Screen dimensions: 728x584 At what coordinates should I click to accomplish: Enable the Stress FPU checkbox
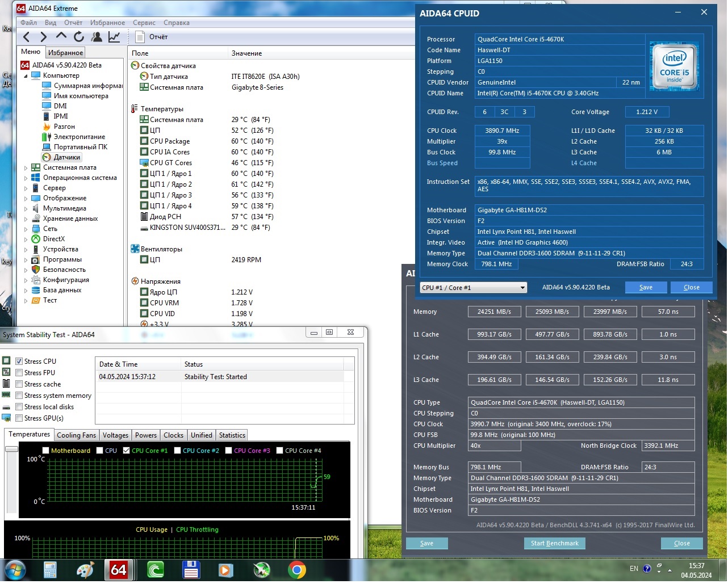click(x=19, y=373)
